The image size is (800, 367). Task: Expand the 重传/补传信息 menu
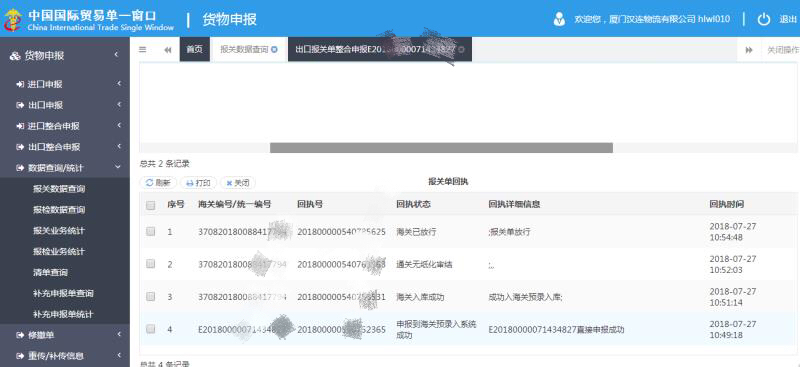tap(65, 356)
